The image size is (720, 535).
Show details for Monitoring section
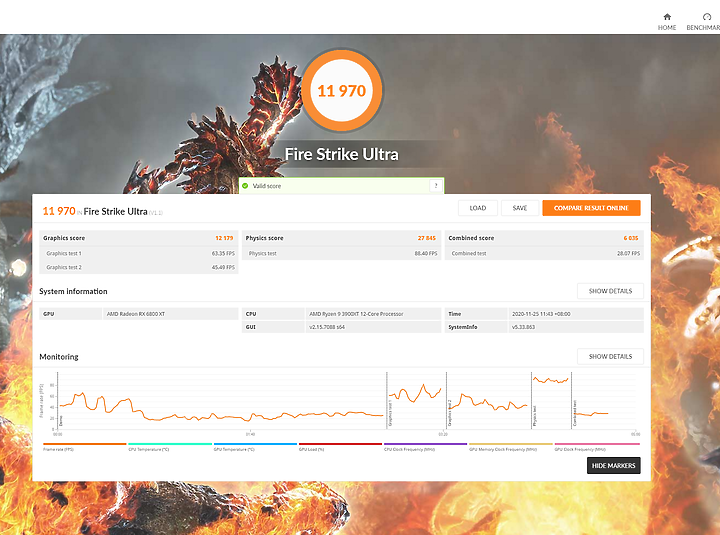tap(610, 356)
